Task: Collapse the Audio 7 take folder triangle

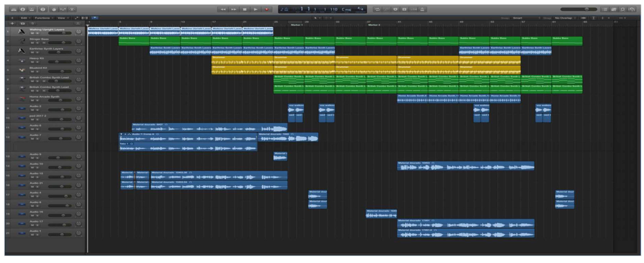Action: point(121,134)
